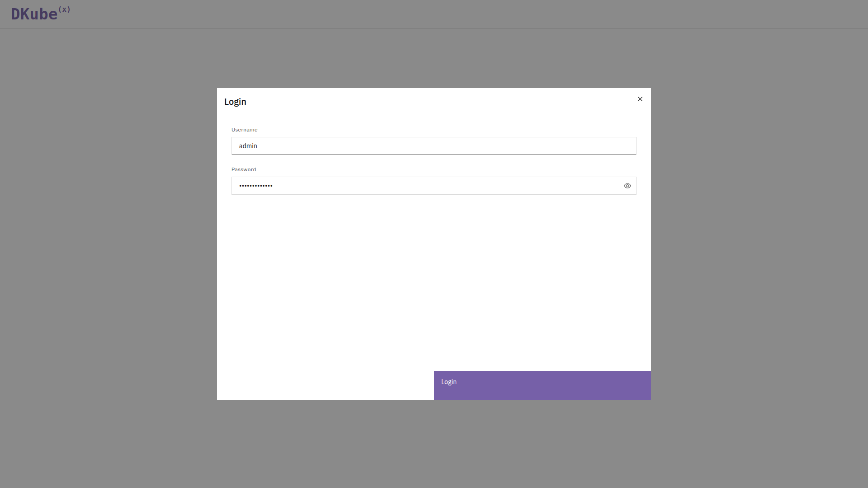Screen dimensions: 868x488
Task: Click the (x) superscript of DKube logo
Action: [64, 9]
